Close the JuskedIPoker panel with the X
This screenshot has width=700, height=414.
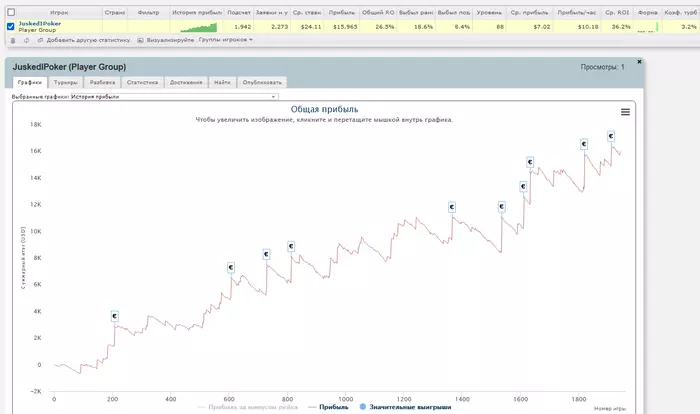pyautogui.click(x=639, y=62)
